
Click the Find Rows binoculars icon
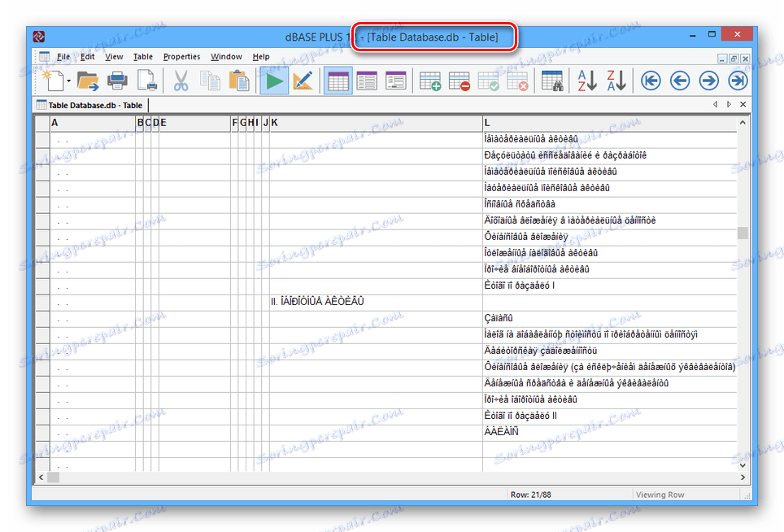tap(552, 81)
